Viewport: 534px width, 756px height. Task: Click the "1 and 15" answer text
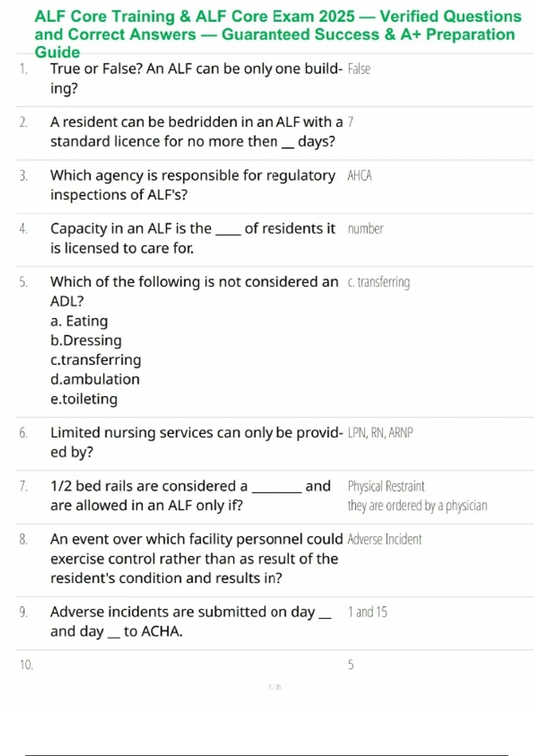coord(367,612)
